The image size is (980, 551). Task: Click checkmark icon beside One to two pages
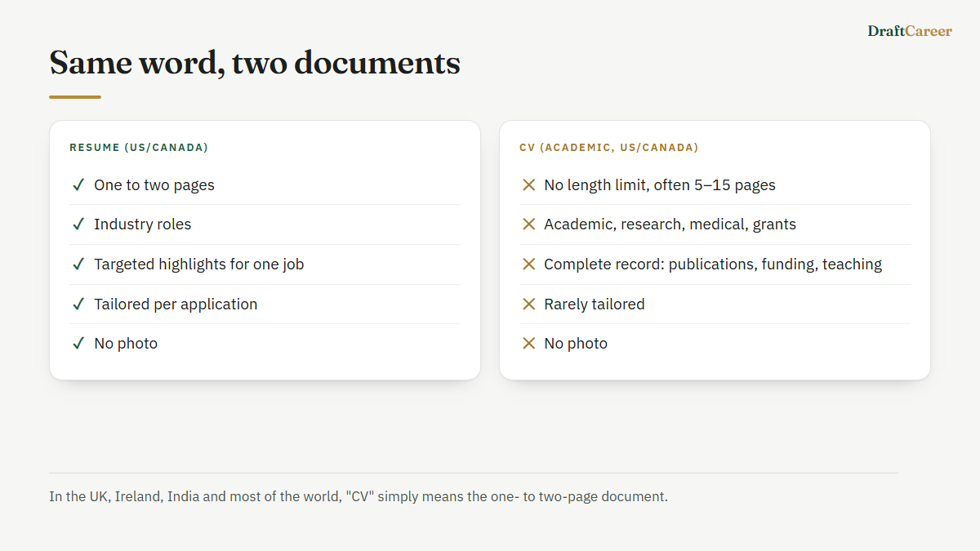pyautogui.click(x=78, y=185)
